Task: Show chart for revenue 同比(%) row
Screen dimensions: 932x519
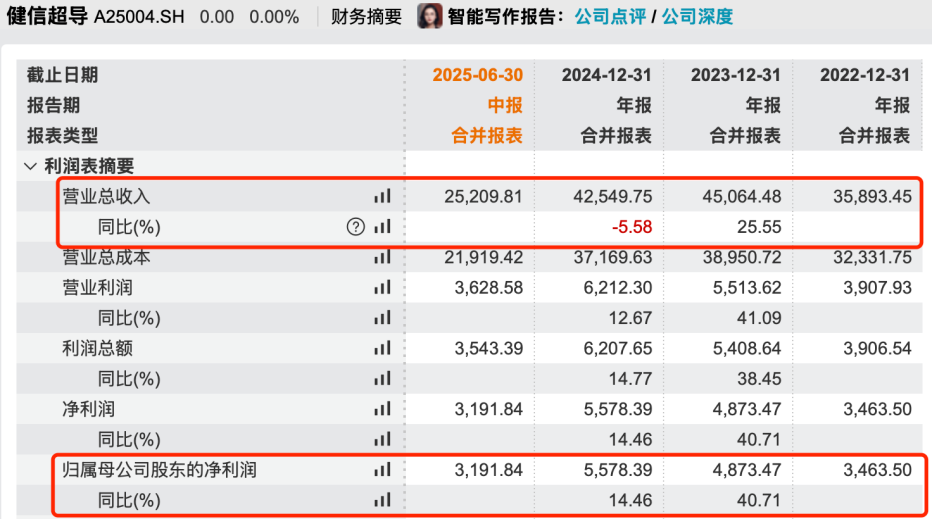Action: click(382, 227)
